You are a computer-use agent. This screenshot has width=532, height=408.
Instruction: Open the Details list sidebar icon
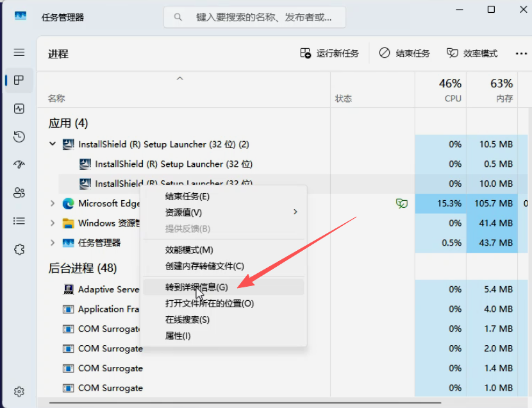click(x=19, y=221)
